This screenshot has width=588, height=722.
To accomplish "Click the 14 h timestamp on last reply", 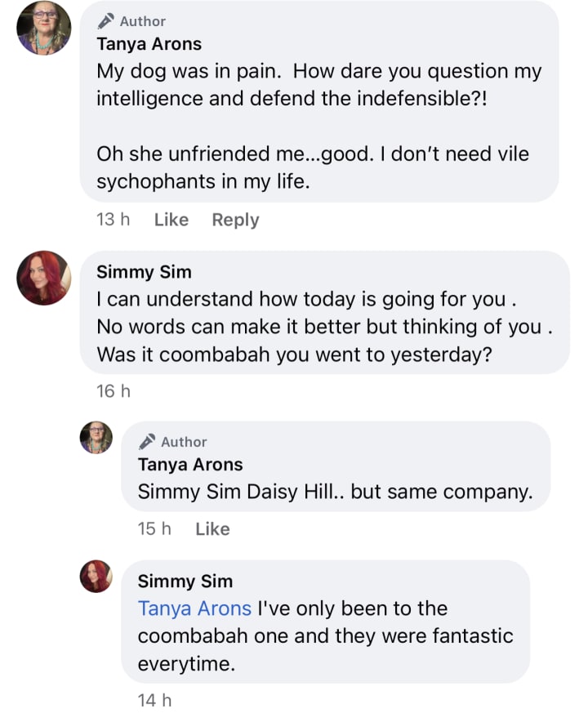I will [154, 700].
